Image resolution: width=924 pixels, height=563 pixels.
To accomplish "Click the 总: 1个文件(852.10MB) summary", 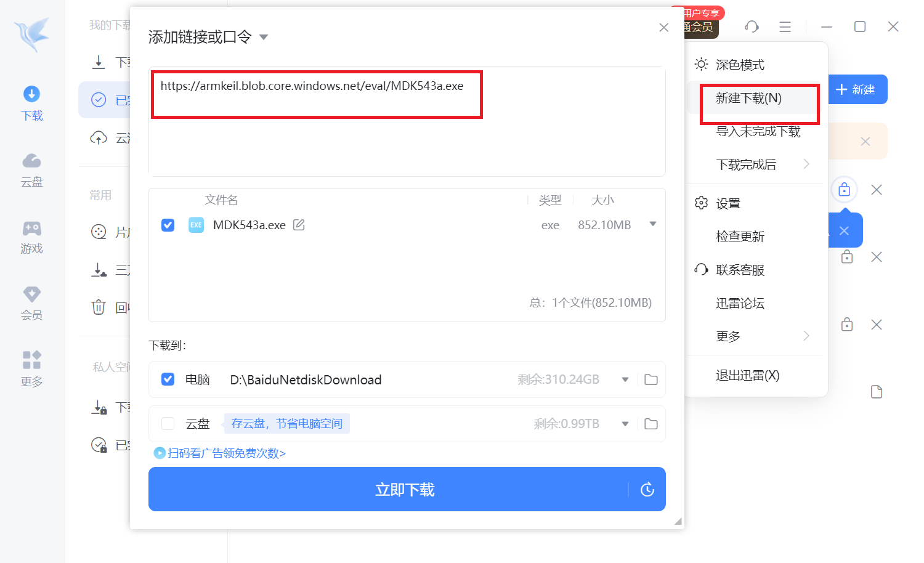I will pyautogui.click(x=590, y=302).
